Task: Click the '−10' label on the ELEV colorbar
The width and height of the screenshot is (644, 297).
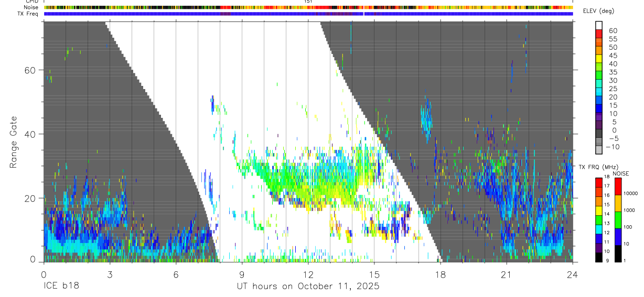Action: (x=614, y=147)
